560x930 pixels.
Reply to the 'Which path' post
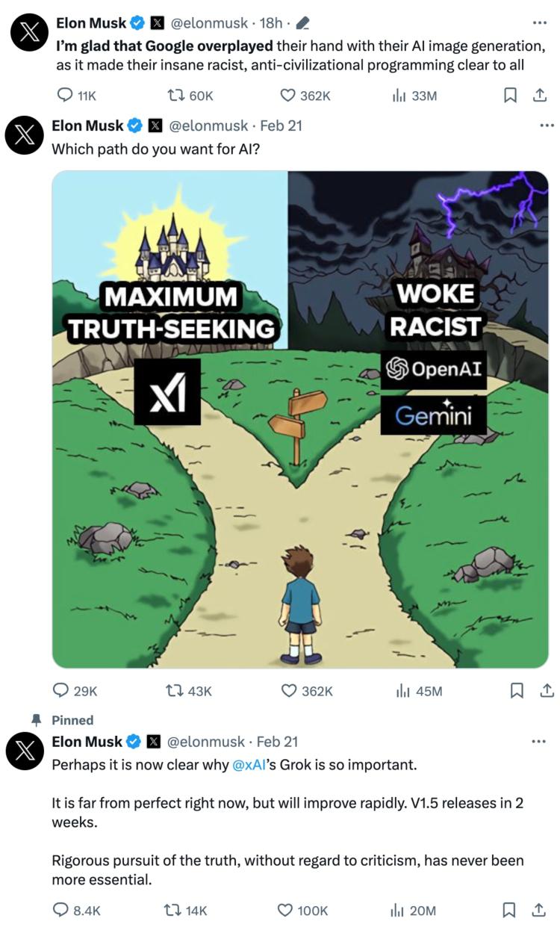coord(60,691)
